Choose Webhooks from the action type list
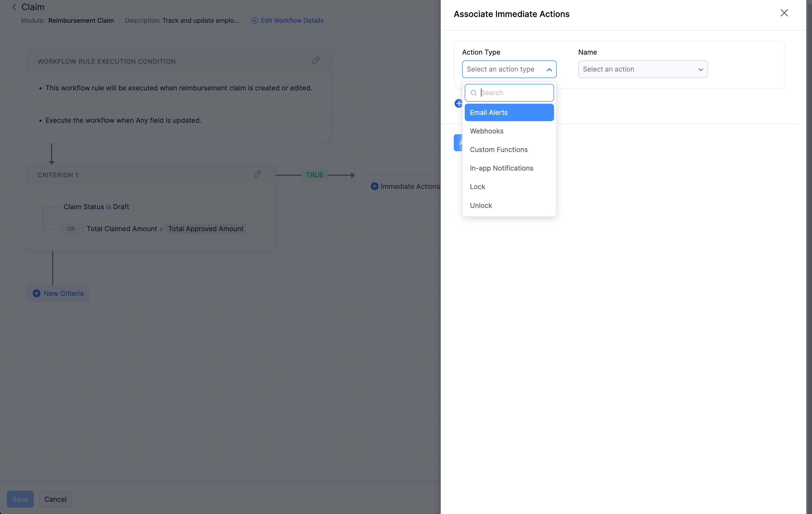The width and height of the screenshot is (812, 514). [x=509, y=131]
